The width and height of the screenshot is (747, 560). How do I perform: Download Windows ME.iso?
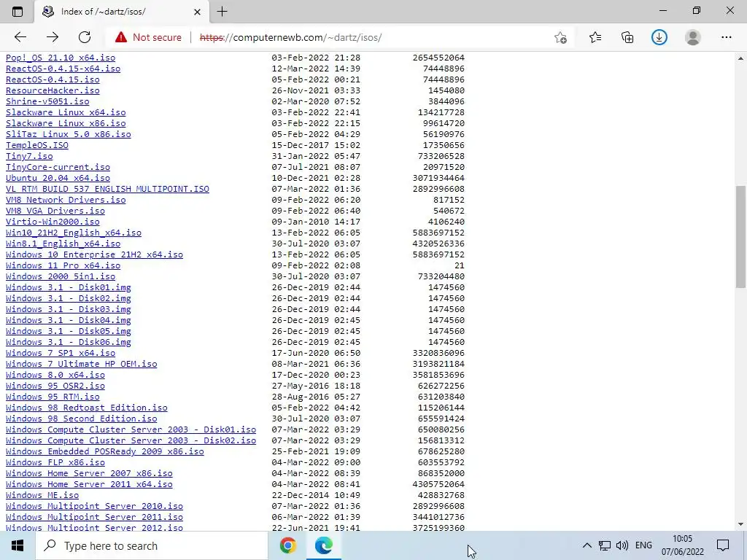click(42, 496)
